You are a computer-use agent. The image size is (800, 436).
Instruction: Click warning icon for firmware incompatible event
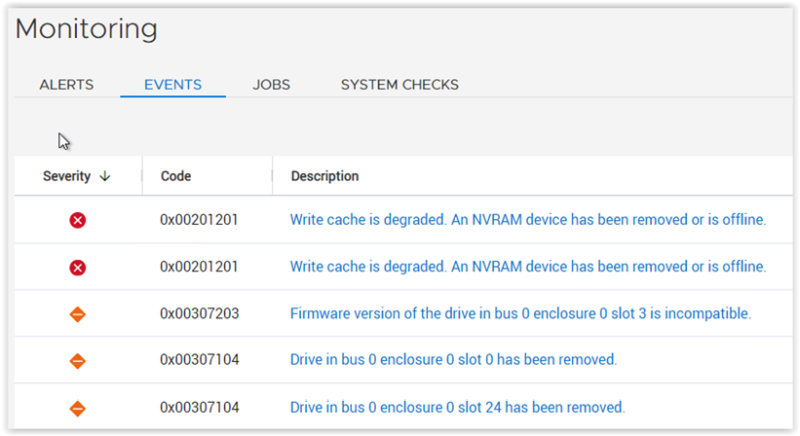coord(78,314)
